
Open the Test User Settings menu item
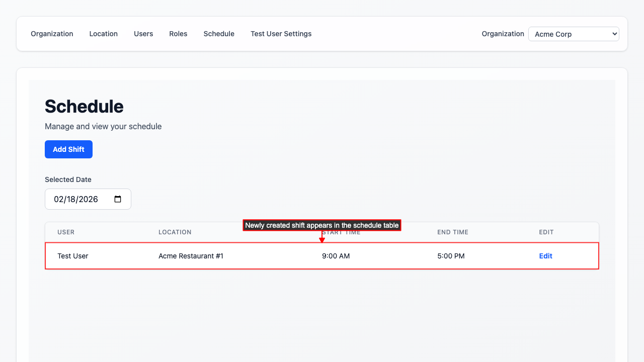(x=281, y=34)
